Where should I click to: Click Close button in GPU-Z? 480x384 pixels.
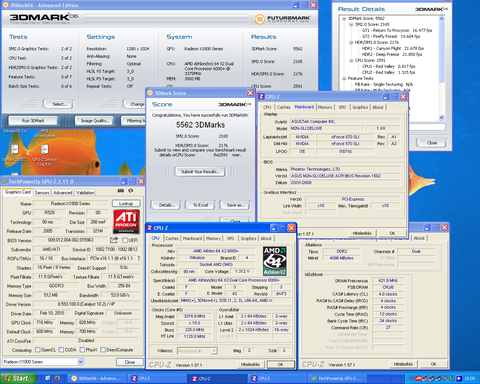[x=130, y=362]
